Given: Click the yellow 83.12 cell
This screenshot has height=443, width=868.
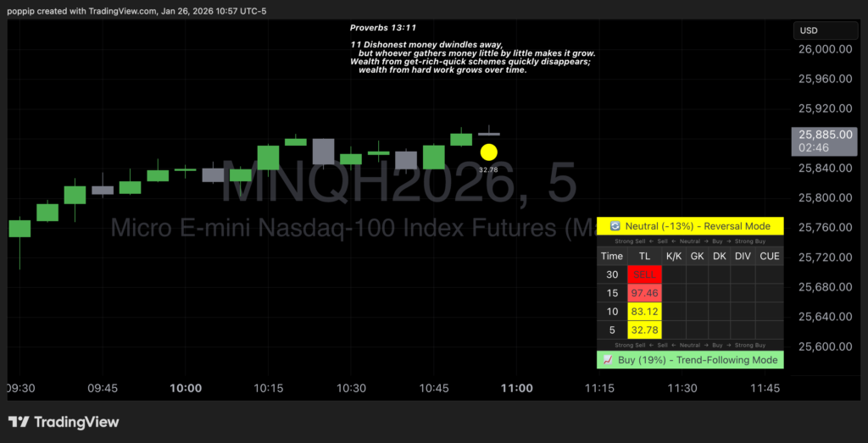Looking at the screenshot, I should click(644, 312).
